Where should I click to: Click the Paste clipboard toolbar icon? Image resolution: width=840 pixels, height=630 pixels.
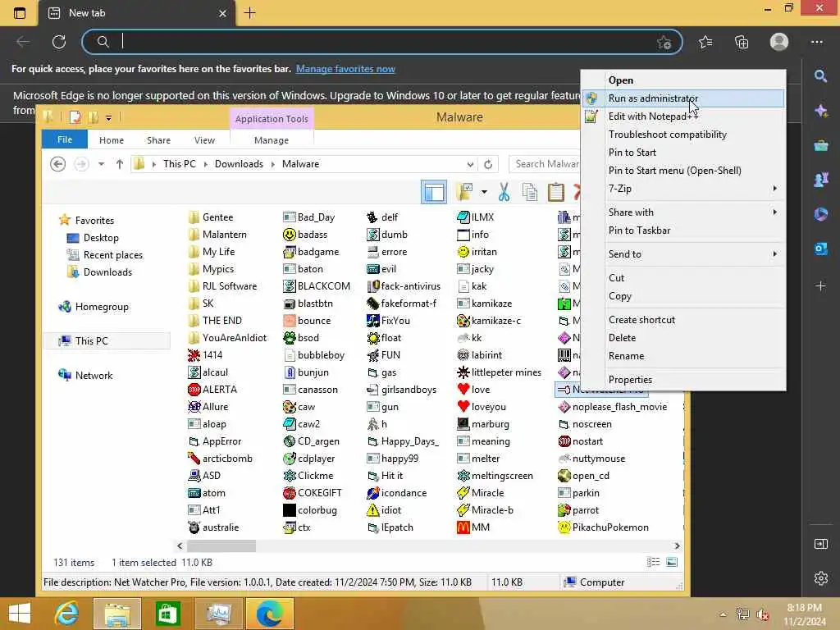pyautogui.click(x=556, y=192)
